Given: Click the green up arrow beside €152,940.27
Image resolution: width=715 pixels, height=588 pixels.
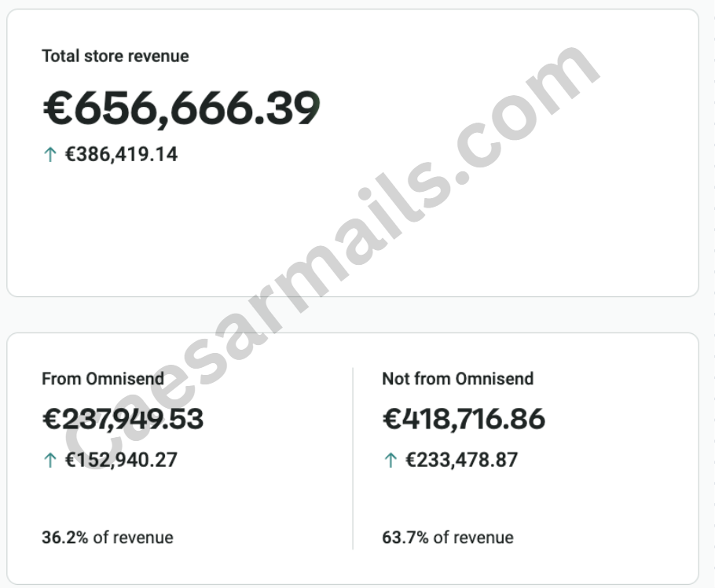Looking at the screenshot, I should tap(49, 460).
